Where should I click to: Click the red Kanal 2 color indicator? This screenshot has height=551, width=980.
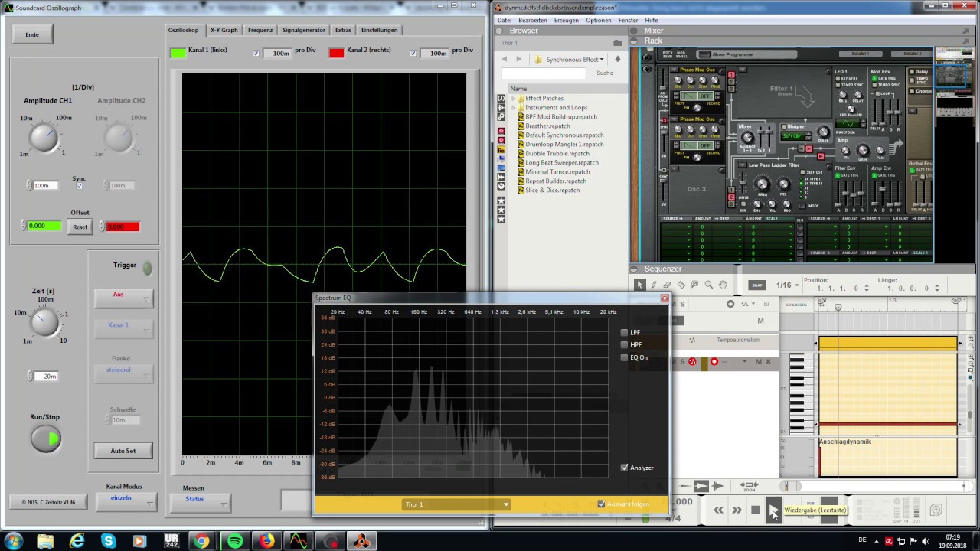point(336,53)
